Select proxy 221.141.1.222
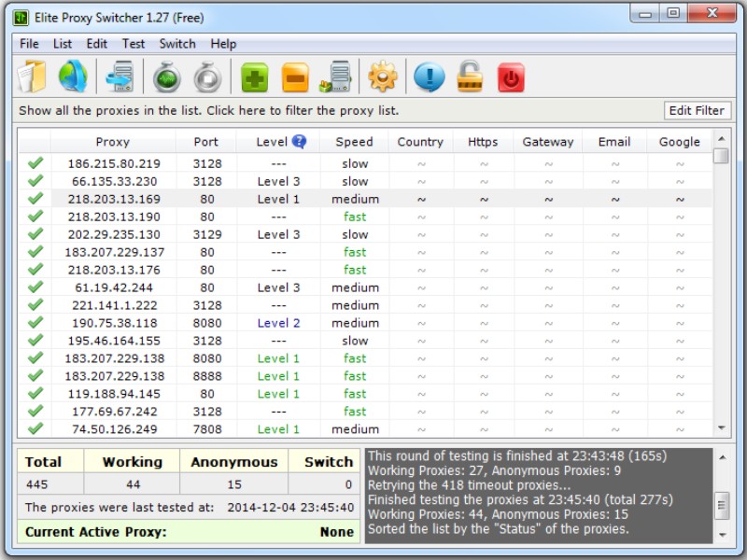This screenshot has height=560, width=747. click(114, 305)
